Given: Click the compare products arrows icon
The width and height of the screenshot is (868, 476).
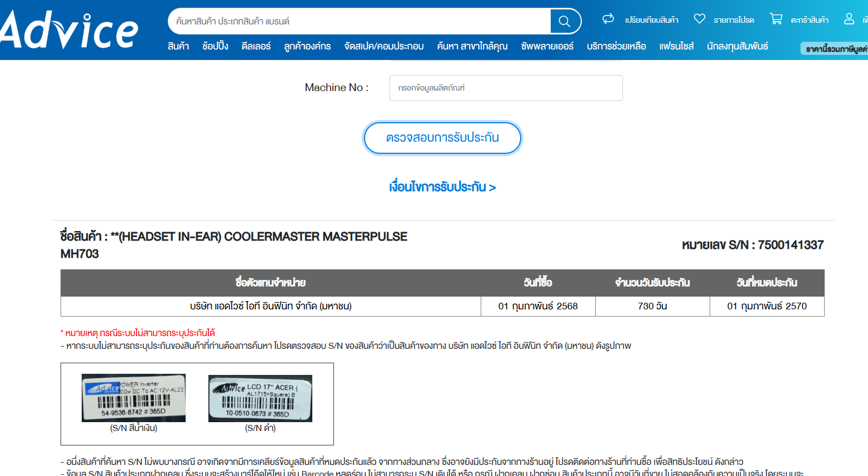Looking at the screenshot, I should tap(608, 19).
